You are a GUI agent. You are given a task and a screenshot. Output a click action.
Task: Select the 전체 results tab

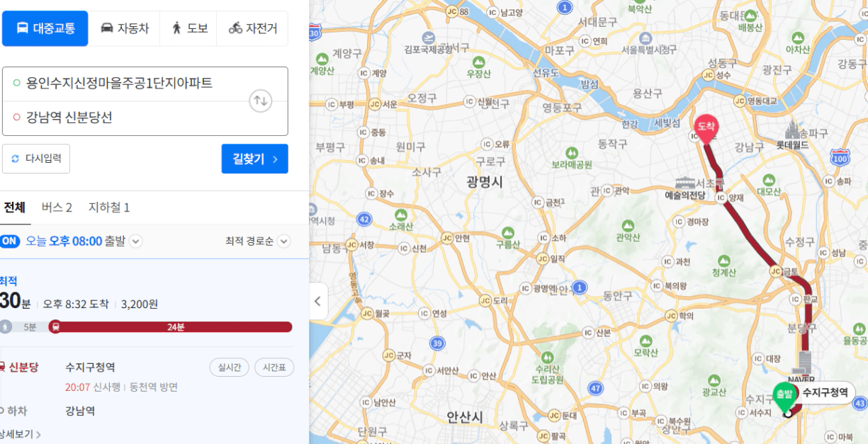(x=14, y=207)
